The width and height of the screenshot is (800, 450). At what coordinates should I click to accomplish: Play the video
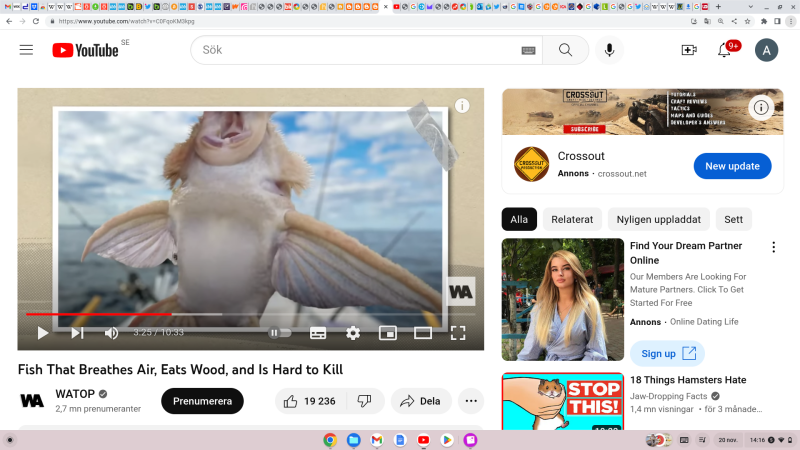43,333
